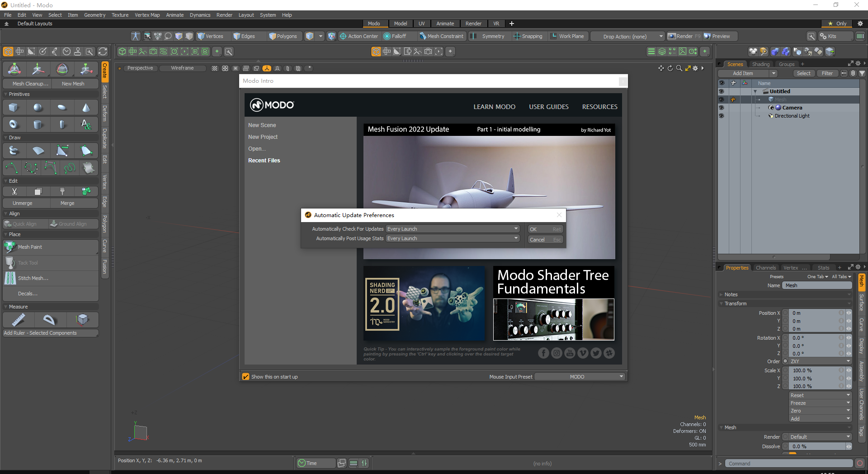Collapse the Untitled scene tree node

(x=755, y=91)
